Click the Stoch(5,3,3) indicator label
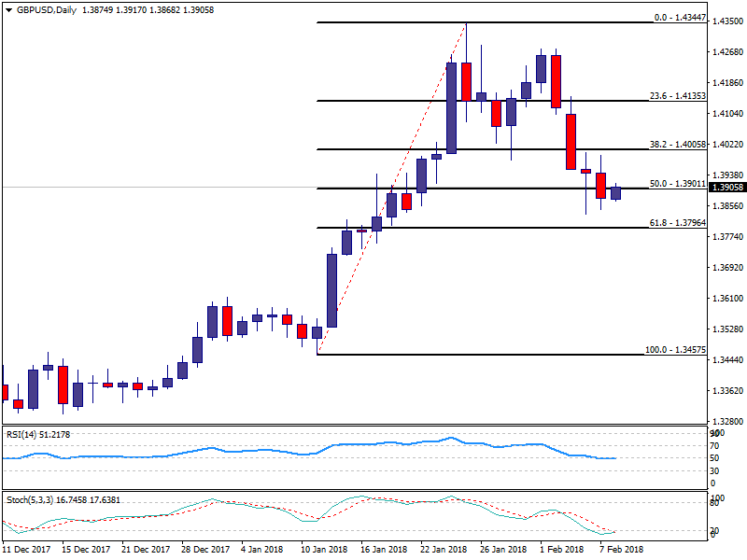This screenshot has width=747, height=560. tap(30, 499)
